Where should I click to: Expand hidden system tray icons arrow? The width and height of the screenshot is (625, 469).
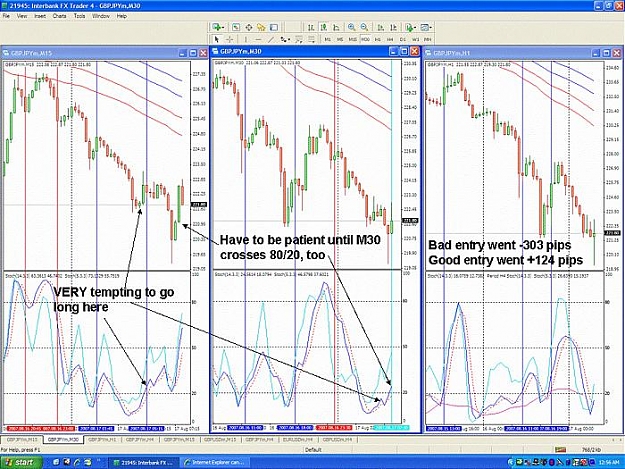pyautogui.click(x=511, y=462)
